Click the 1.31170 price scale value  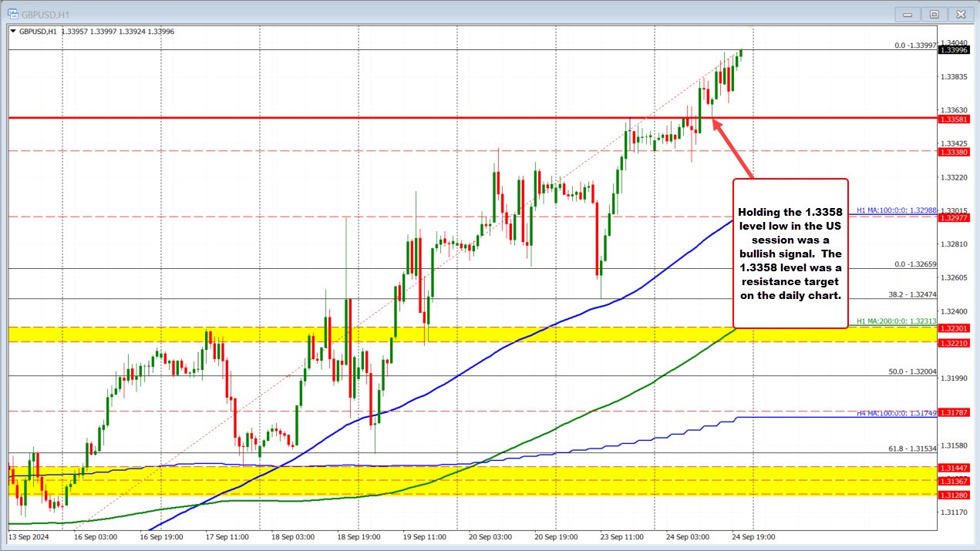point(954,512)
